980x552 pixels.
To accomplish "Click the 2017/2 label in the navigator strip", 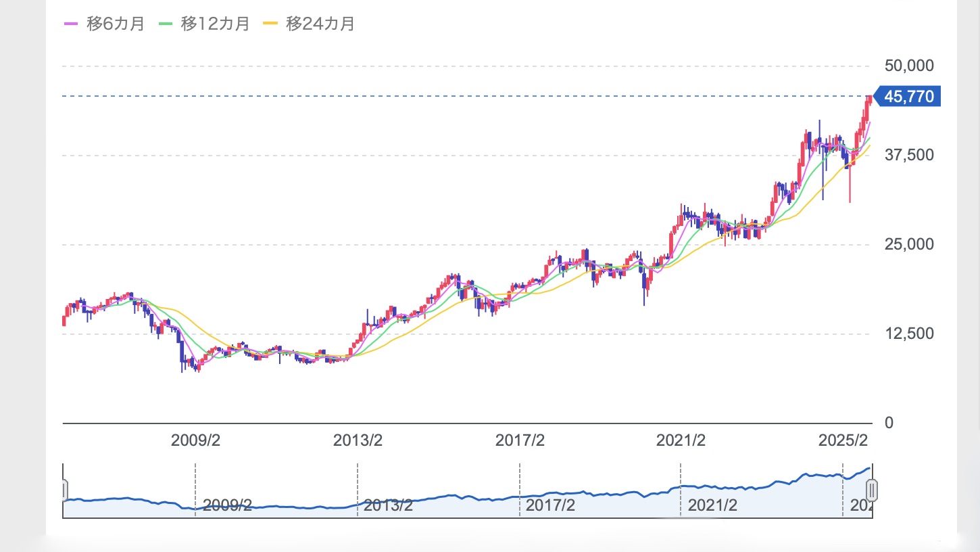I will (x=550, y=505).
